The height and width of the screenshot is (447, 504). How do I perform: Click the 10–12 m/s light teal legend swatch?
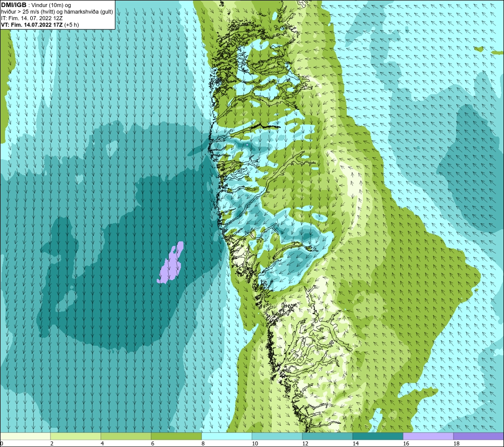(x=277, y=436)
